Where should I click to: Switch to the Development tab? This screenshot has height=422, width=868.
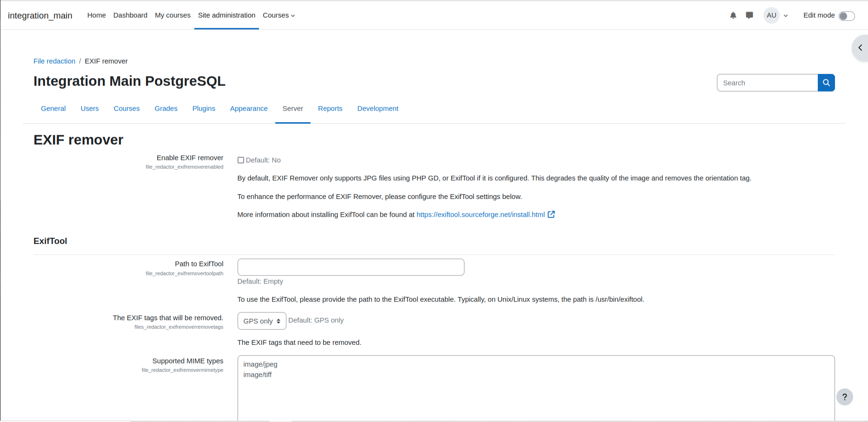coord(378,108)
